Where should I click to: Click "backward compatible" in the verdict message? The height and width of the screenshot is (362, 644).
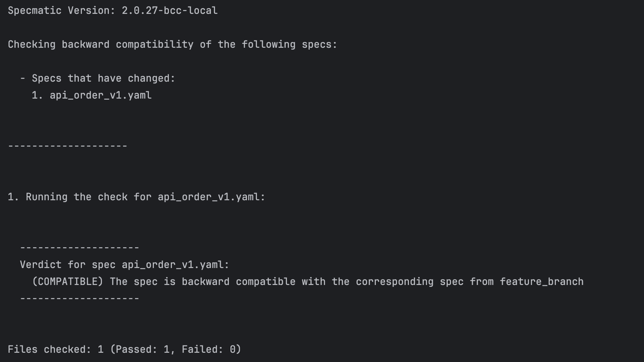pyautogui.click(x=239, y=282)
